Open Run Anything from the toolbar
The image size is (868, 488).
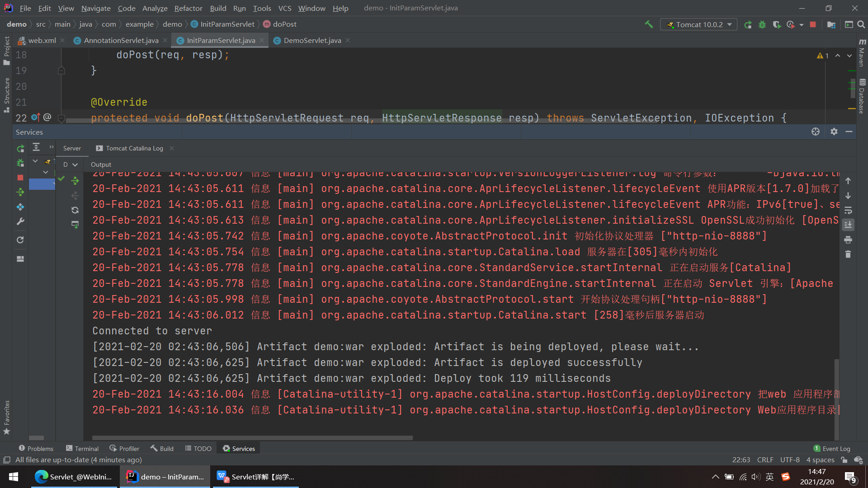(849, 24)
